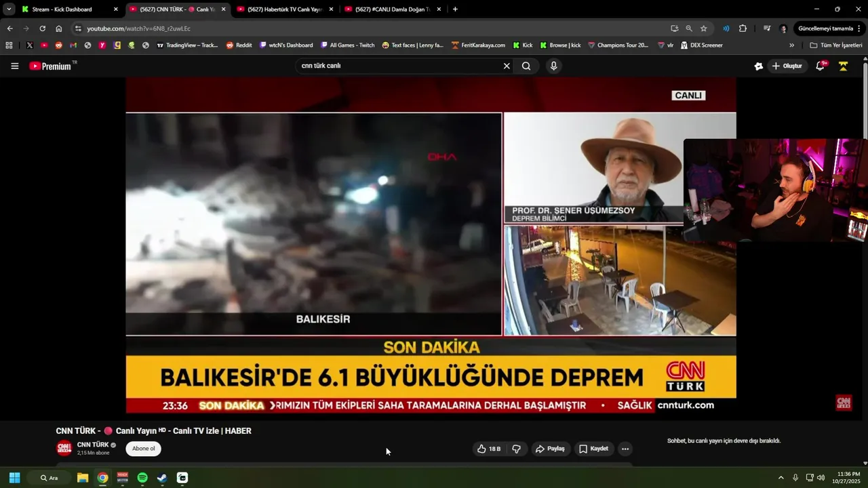Reload the current page
Image resolution: width=868 pixels, height=488 pixels.
pyautogui.click(x=42, y=28)
